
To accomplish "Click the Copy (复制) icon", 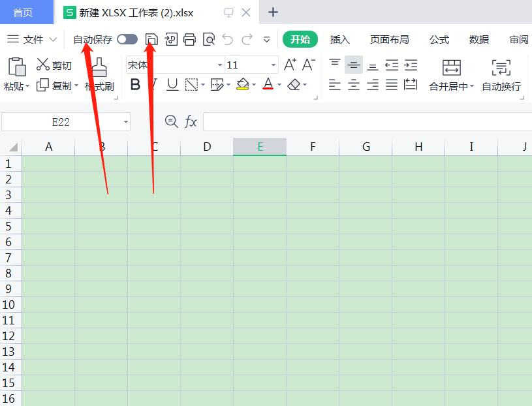I will [x=42, y=85].
